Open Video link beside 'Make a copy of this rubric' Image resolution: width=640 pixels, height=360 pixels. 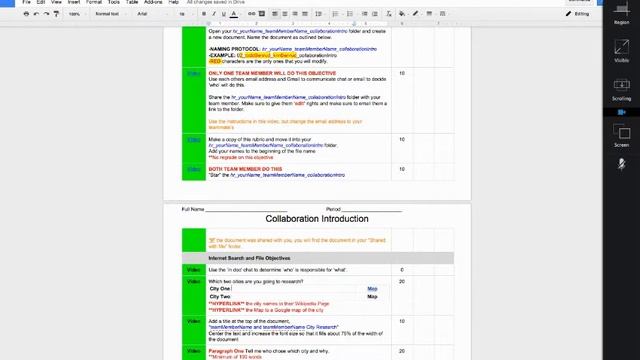193,140
